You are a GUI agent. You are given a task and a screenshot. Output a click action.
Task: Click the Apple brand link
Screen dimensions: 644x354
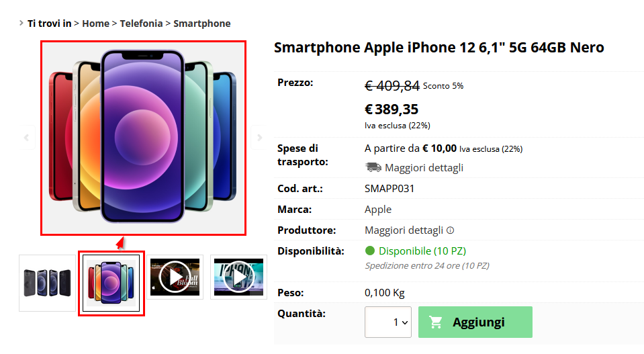[378, 210]
